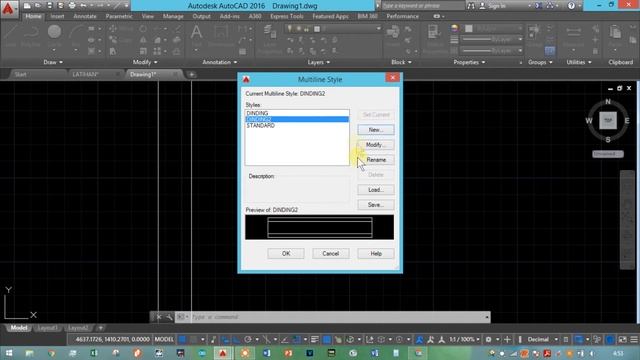Screen dimensions: 640x360
Task: Toggle Clean Screen icon in status bar
Action: [622, 339]
